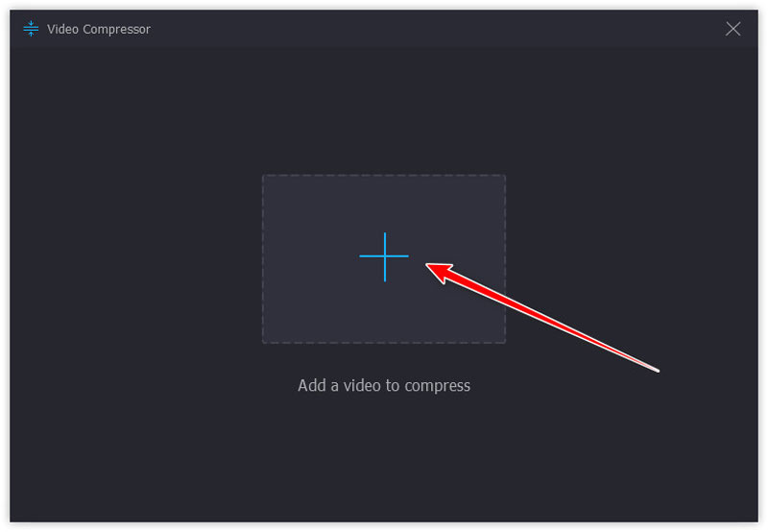Click the red arrow annotation tip

point(428,265)
